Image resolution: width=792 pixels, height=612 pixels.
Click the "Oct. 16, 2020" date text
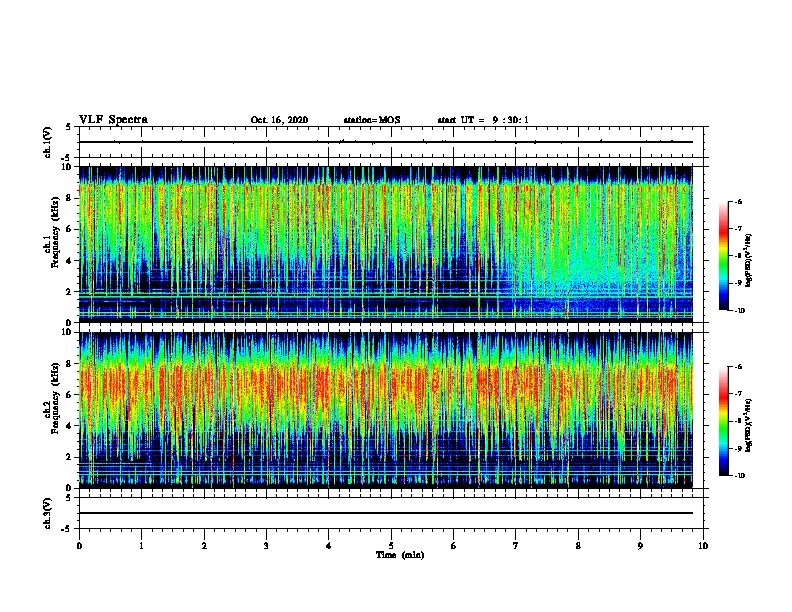coord(279,120)
